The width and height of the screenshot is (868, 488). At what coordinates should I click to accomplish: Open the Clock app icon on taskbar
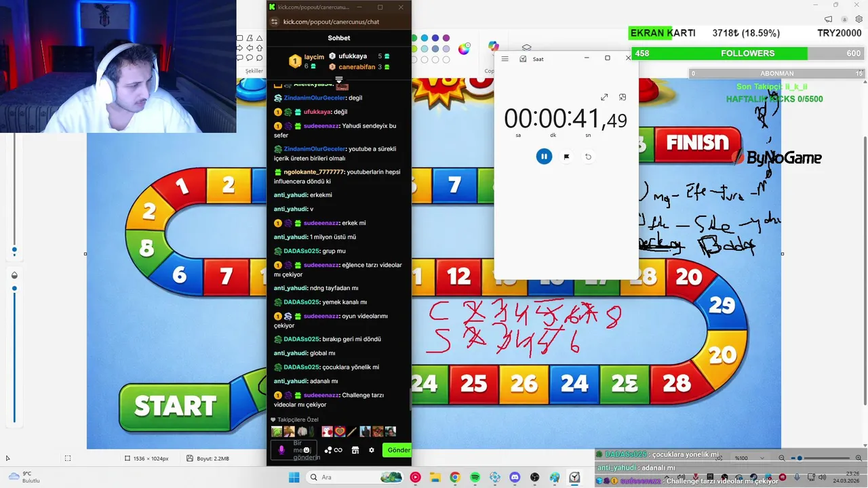[x=574, y=478]
